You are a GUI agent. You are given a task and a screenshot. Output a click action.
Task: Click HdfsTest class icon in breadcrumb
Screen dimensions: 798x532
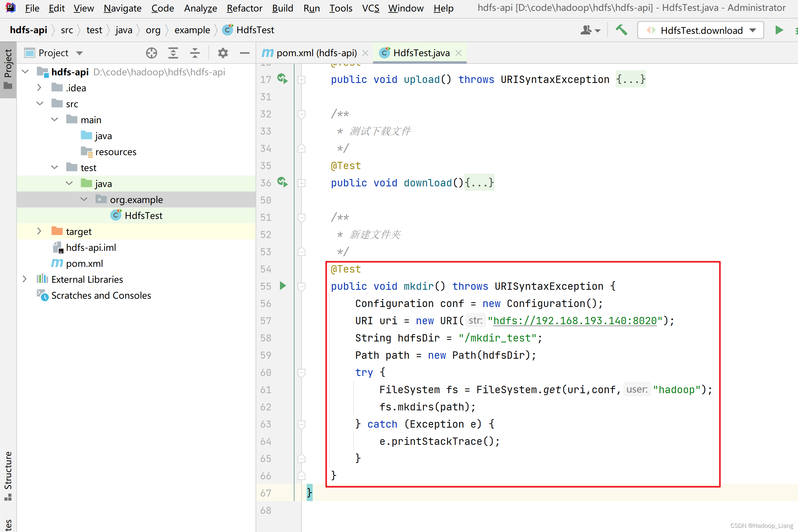click(228, 30)
